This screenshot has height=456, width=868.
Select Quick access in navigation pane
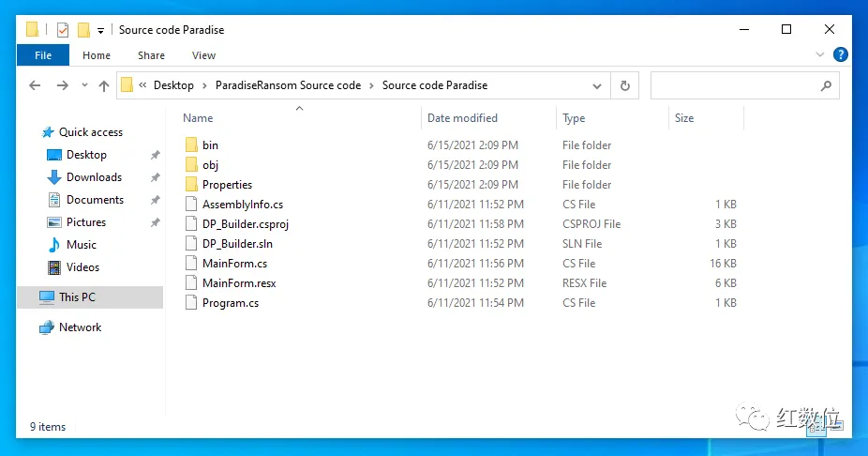coord(91,132)
